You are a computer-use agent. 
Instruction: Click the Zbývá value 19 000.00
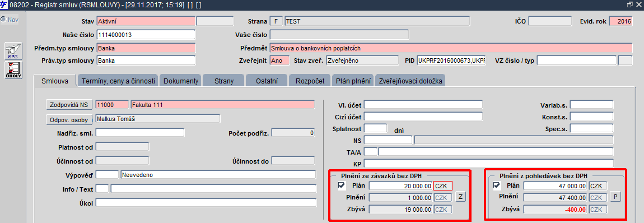(x=400, y=209)
